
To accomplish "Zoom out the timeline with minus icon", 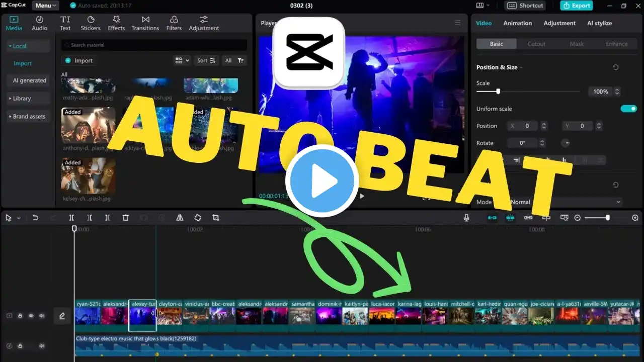I will 578,218.
